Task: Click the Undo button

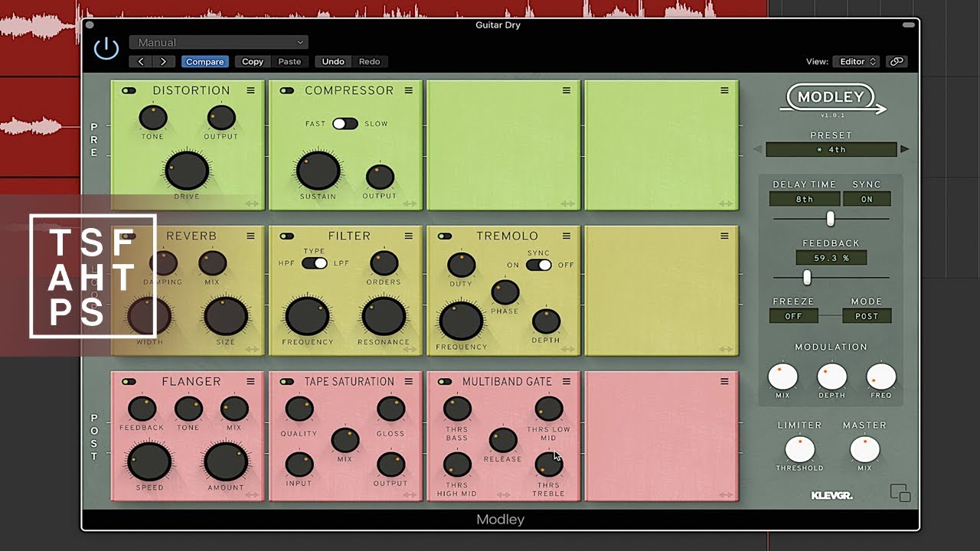Action: 333,62
